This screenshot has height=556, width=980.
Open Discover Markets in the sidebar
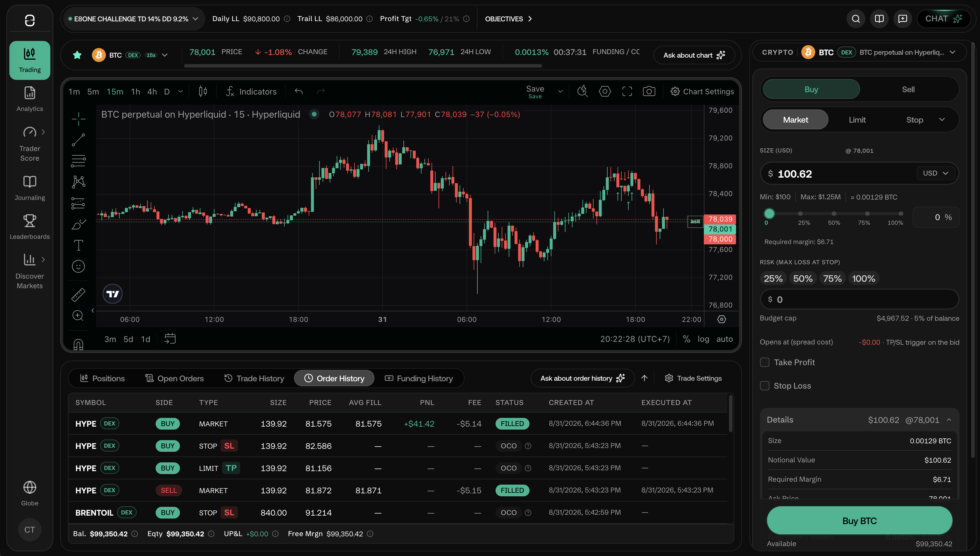[x=30, y=272]
